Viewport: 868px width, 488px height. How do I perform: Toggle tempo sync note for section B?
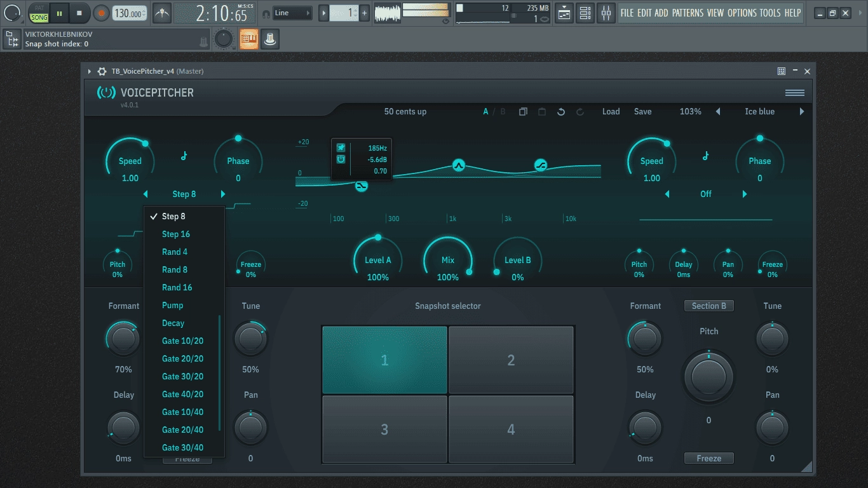pyautogui.click(x=706, y=156)
